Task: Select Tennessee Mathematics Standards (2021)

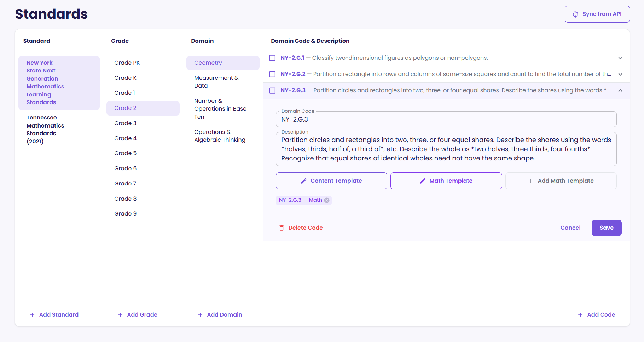Action: (59, 129)
